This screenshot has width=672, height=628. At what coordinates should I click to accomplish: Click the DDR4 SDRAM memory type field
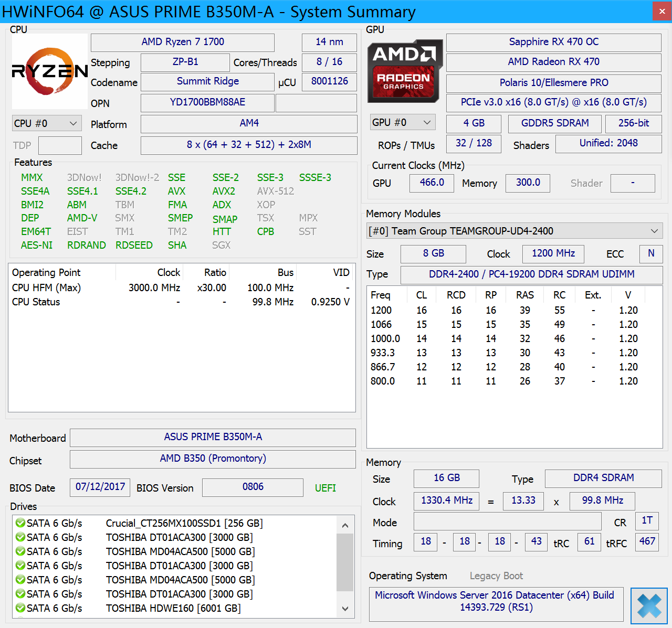(603, 478)
